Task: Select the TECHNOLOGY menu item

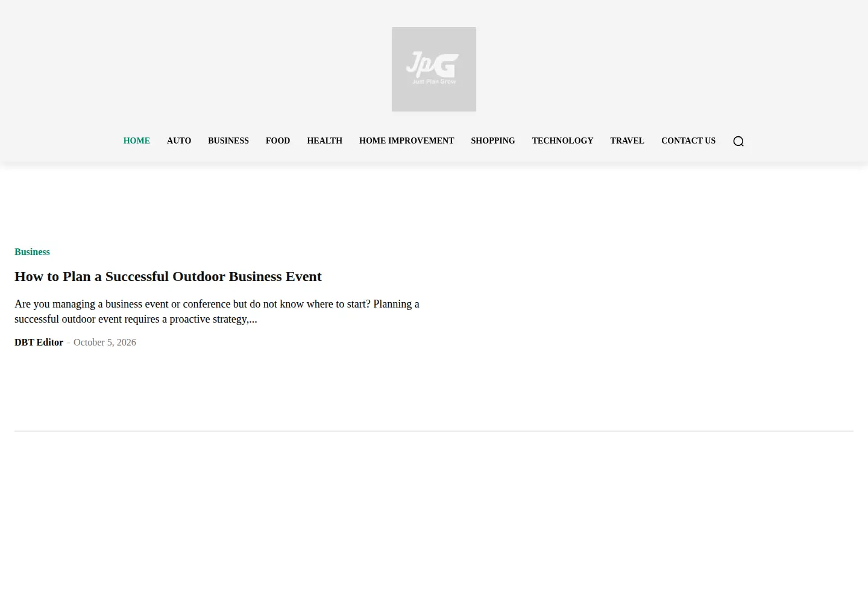Action: (562, 140)
